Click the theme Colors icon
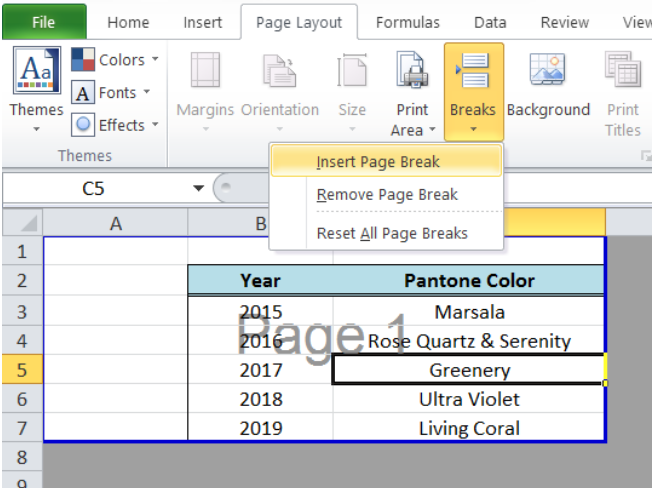 coord(83,59)
